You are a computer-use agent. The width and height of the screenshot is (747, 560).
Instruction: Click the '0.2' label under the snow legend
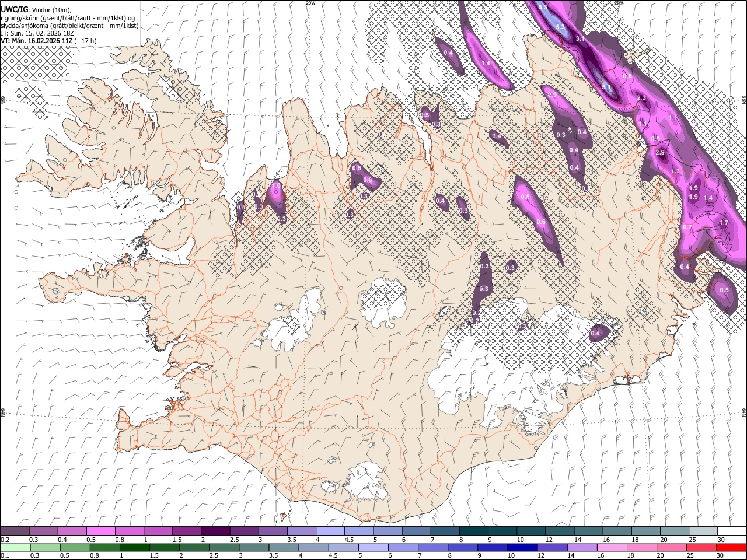(5, 540)
